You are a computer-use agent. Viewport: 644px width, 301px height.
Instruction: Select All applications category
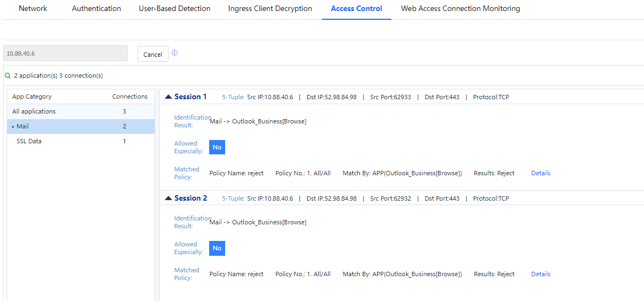coord(34,111)
